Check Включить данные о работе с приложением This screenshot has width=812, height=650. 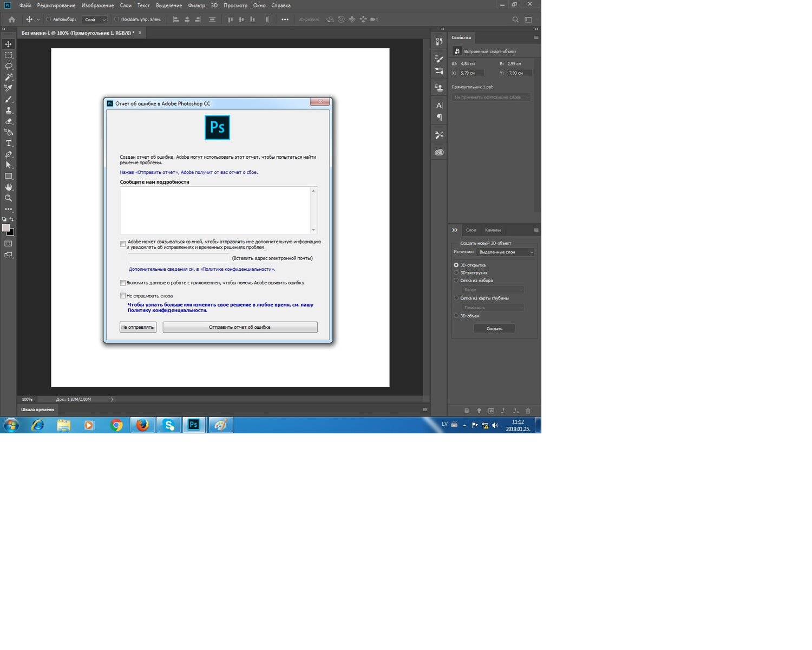(123, 283)
